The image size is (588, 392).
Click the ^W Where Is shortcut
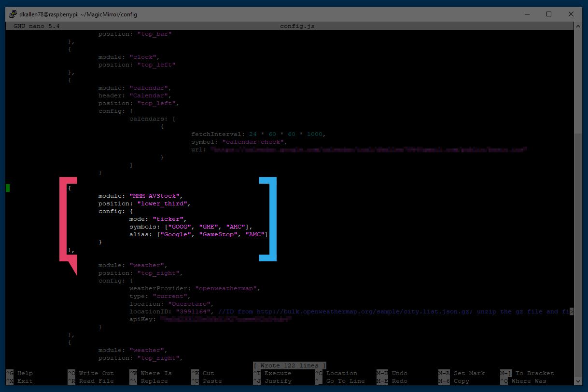click(151, 373)
